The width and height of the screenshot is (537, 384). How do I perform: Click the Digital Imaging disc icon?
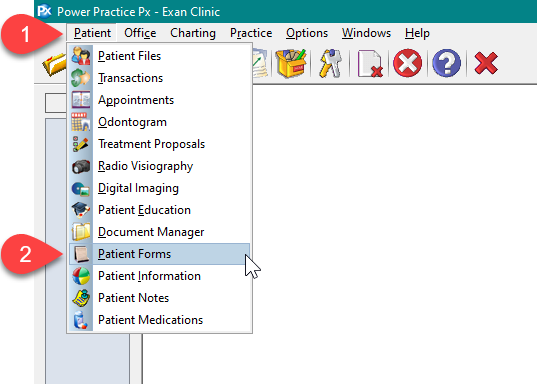pyautogui.click(x=81, y=189)
